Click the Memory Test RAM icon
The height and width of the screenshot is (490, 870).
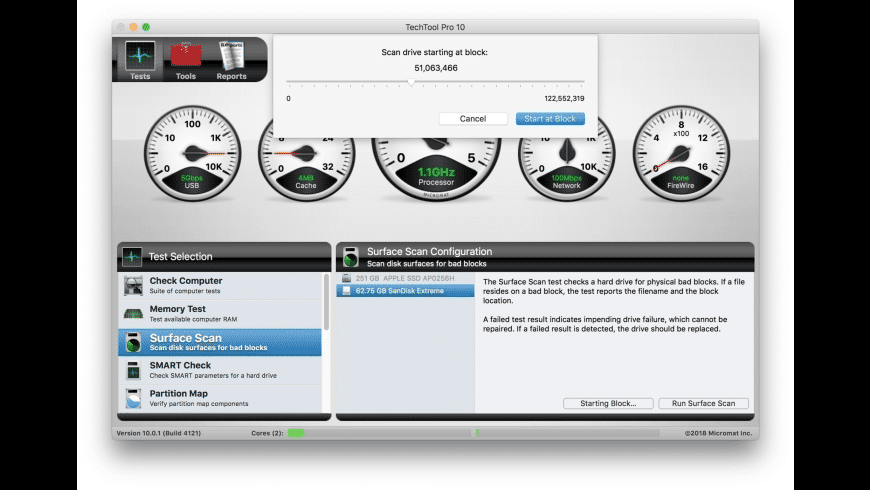(133, 314)
